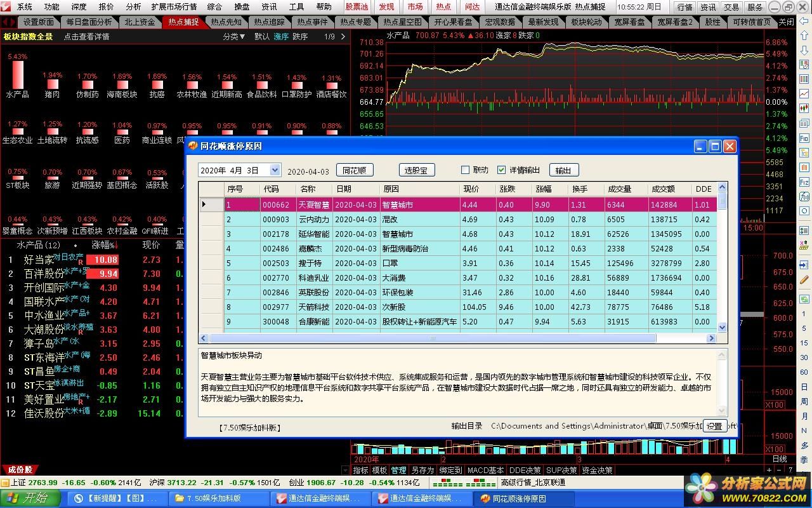Click the 交易 button at top right
The image size is (812, 508).
pyautogui.click(x=731, y=7)
